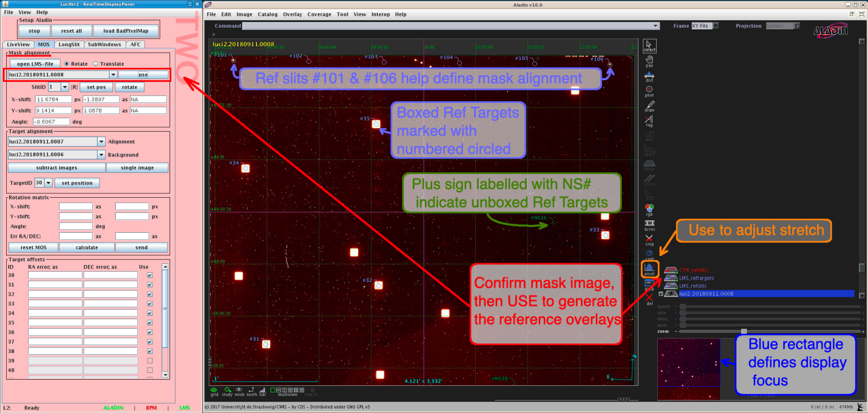Switch to single-panel multiview layout

[x=274, y=390]
